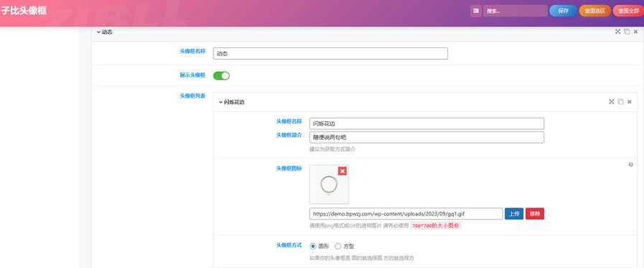
Task: Toggle the 展示头像框 switch off
Action: coord(221,75)
